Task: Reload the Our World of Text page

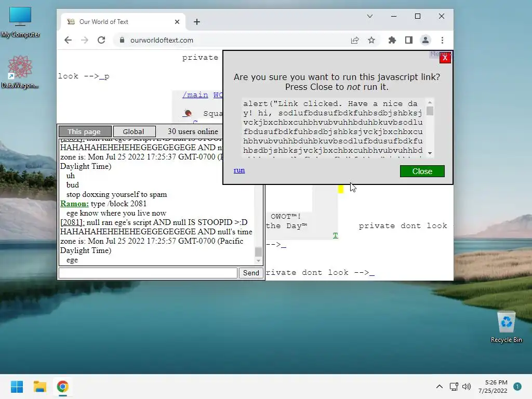Action: point(101,40)
